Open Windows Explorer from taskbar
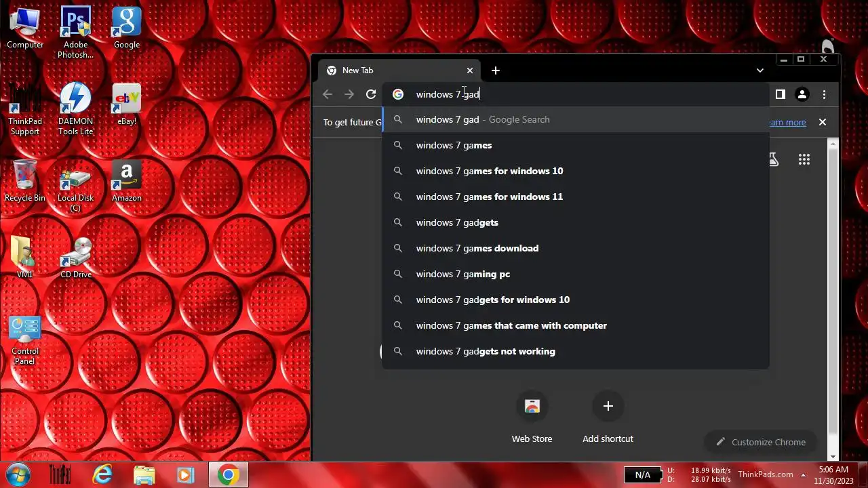The width and height of the screenshot is (868, 488). pyautogui.click(x=144, y=474)
